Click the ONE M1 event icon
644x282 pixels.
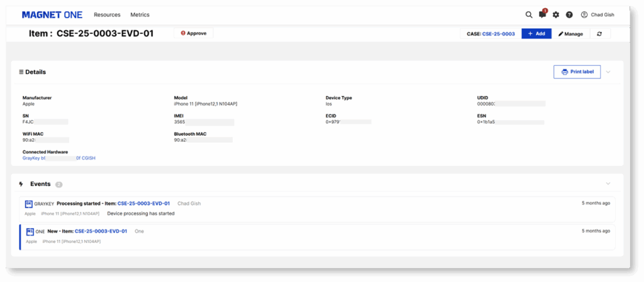click(30, 231)
